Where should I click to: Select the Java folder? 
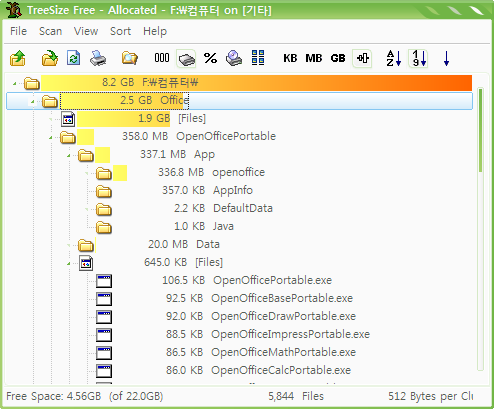click(x=223, y=226)
